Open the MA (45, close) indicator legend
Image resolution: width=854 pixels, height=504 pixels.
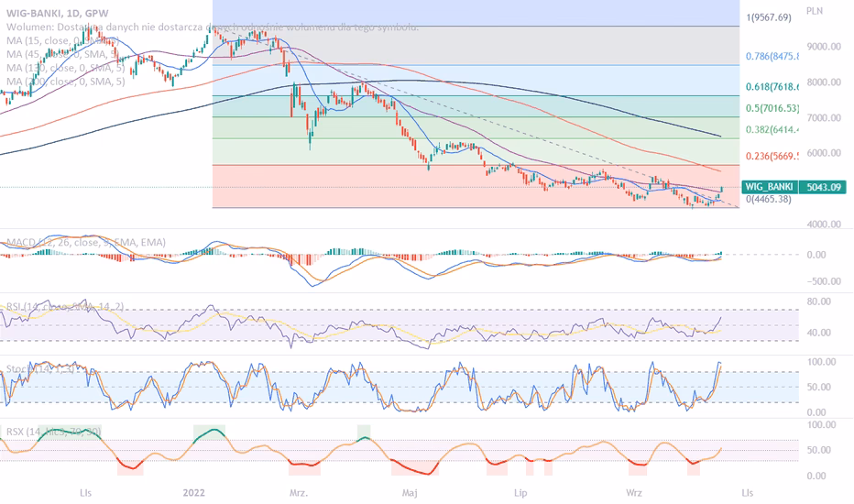click(62, 54)
